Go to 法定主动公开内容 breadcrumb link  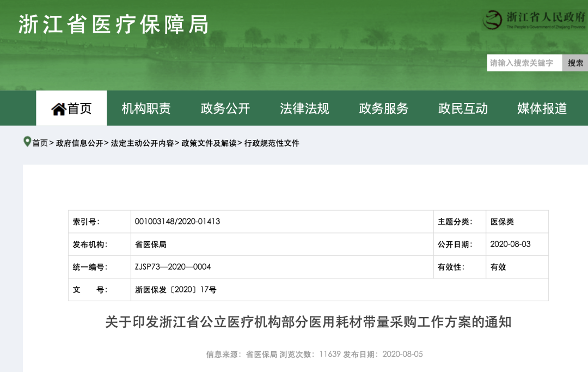142,143
